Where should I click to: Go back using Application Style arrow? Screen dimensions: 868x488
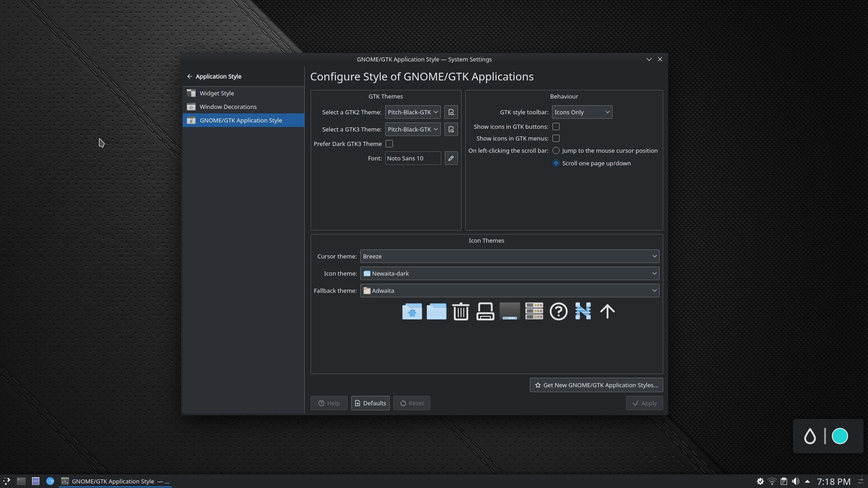pyautogui.click(x=189, y=76)
